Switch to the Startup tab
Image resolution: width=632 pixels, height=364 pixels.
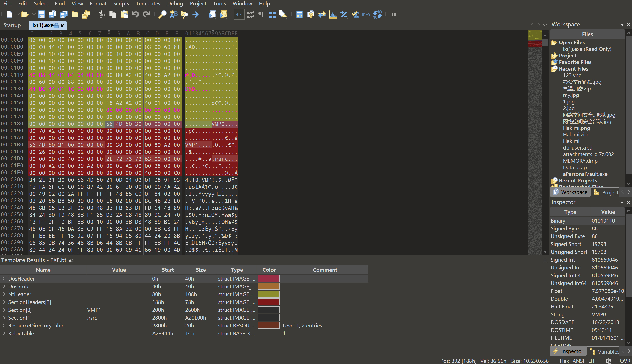[x=12, y=25]
